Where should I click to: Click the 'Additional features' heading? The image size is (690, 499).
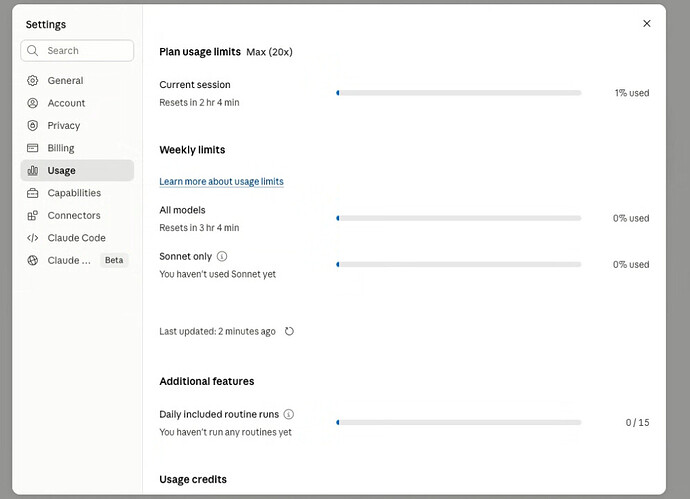click(207, 381)
